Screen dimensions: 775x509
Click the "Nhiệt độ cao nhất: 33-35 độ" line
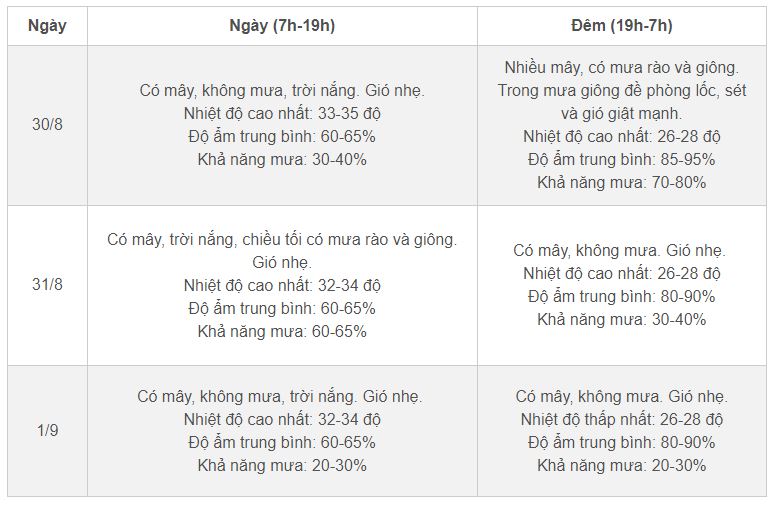tap(282, 113)
